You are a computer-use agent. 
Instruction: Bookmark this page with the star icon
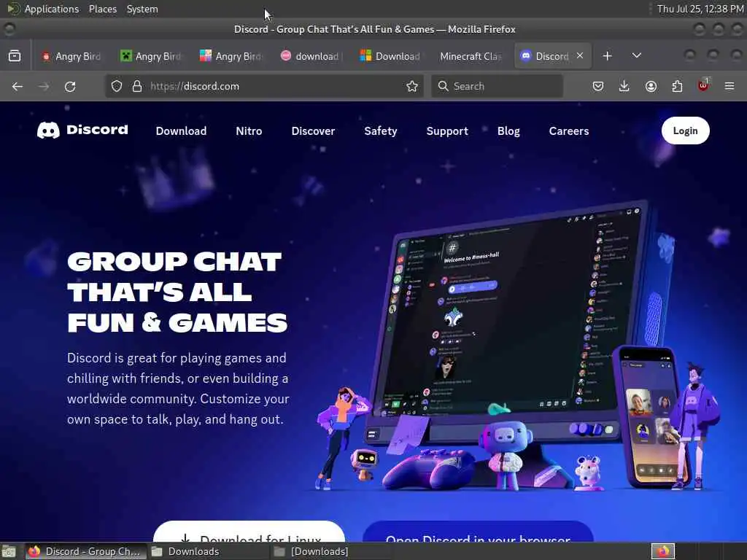[412, 86]
